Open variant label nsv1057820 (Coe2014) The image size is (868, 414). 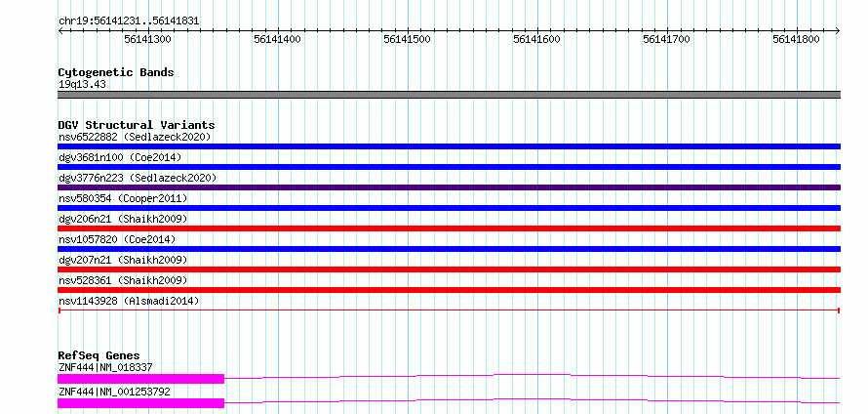(x=117, y=239)
